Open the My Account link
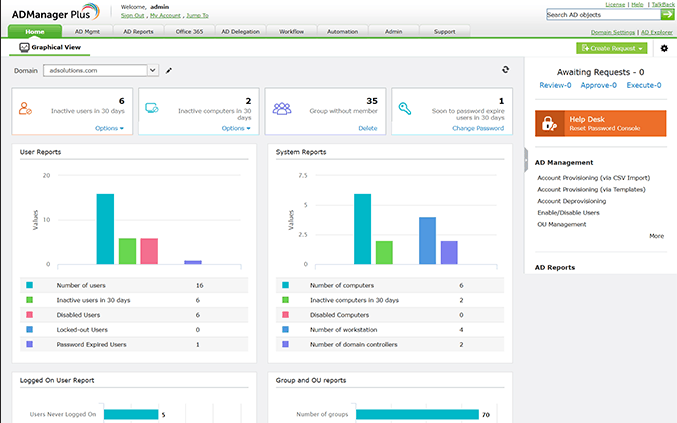The width and height of the screenshot is (677, 423). pos(165,16)
